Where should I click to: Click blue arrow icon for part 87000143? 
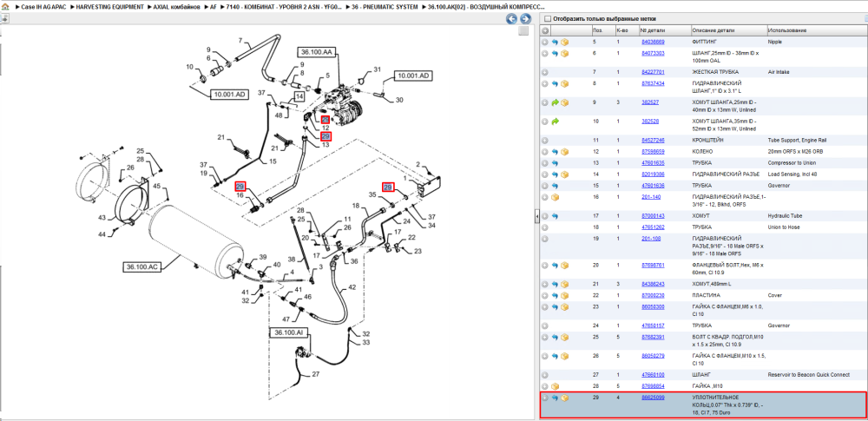(x=556, y=216)
